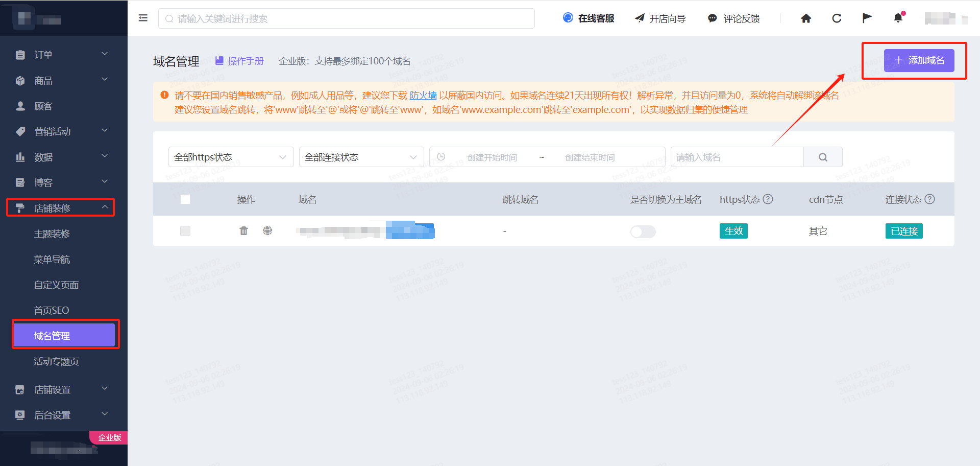
Task: Toggle switch to set as main domain
Action: [643, 231]
